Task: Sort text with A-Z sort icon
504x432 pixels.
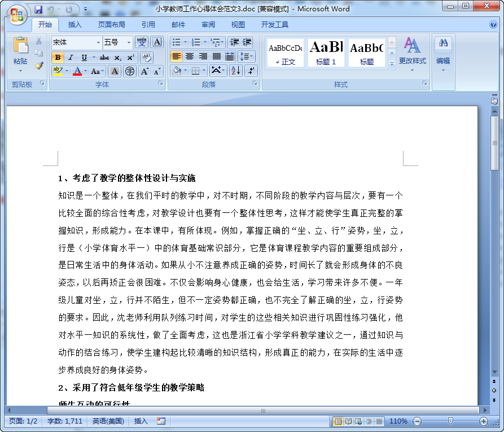Action: [235, 71]
